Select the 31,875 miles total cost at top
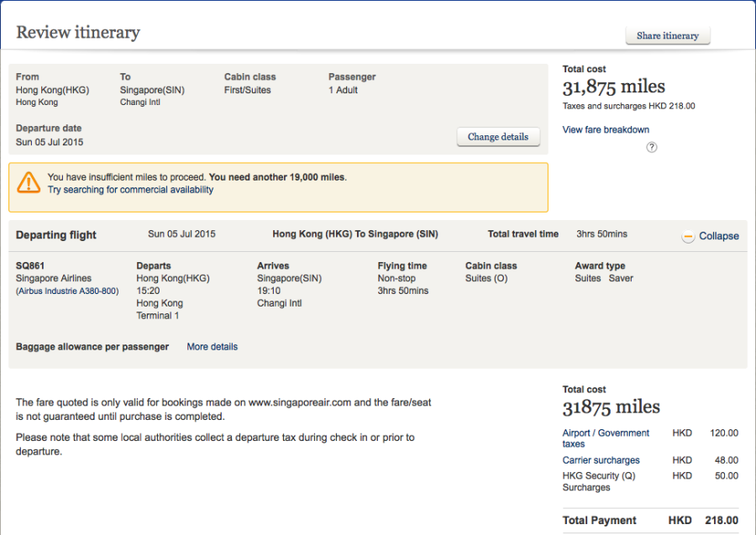This screenshot has width=756, height=535. [613, 87]
